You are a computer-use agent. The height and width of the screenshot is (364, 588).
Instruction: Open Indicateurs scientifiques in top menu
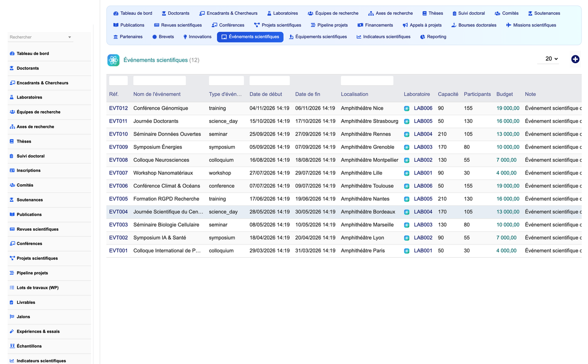tap(383, 37)
